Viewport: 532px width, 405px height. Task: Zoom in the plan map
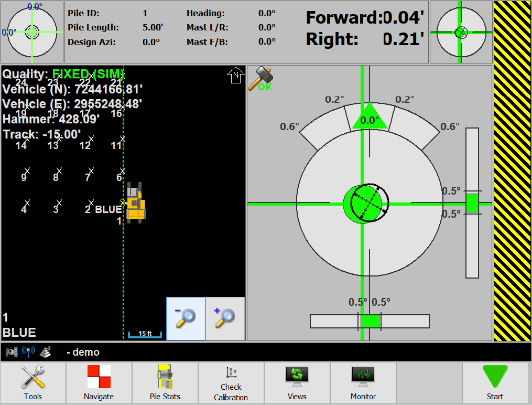pos(225,318)
